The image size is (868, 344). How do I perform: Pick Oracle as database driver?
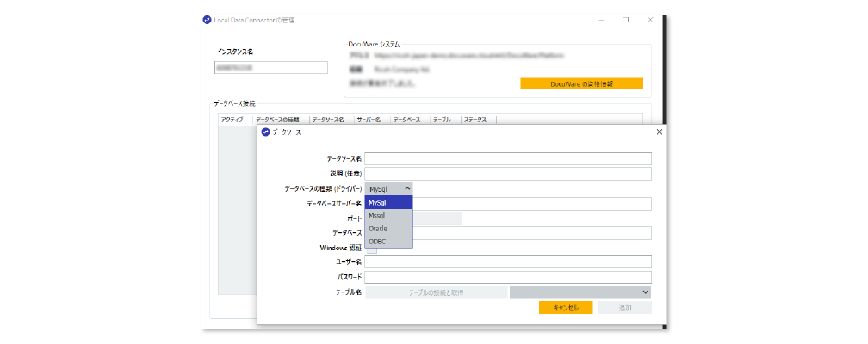click(x=389, y=229)
